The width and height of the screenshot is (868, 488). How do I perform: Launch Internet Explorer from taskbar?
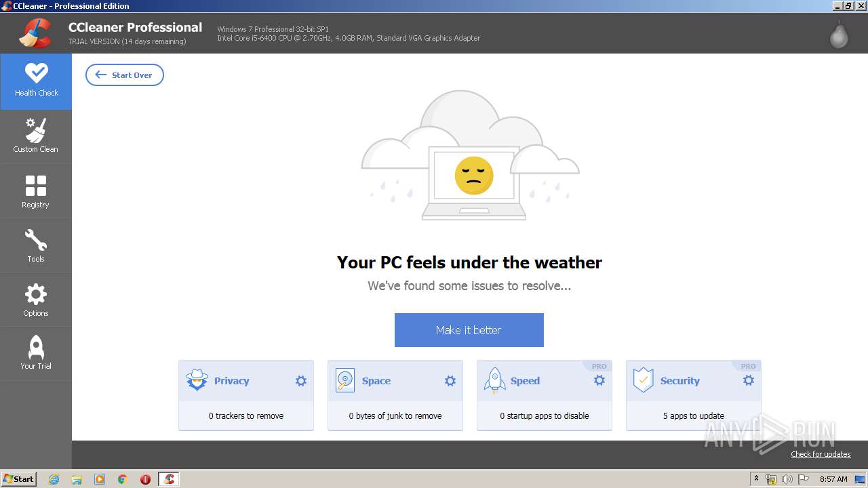coord(54,479)
